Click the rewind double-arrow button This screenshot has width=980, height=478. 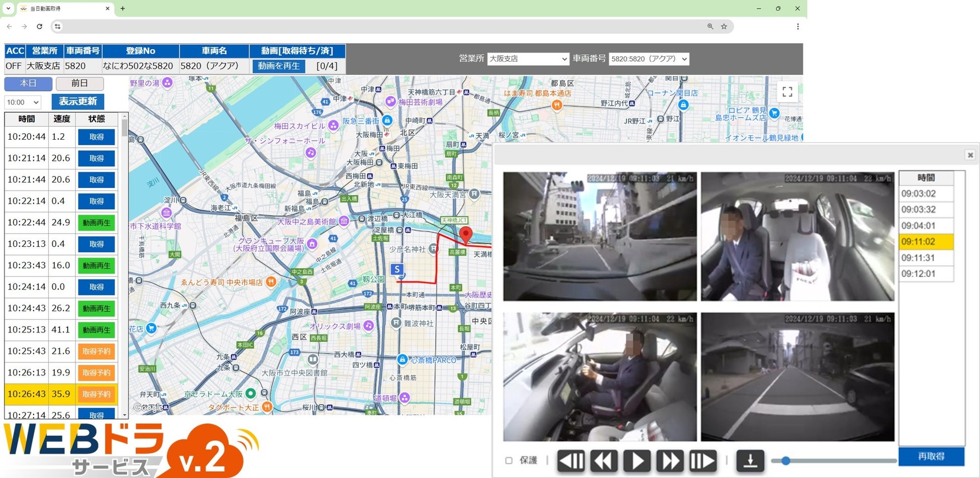coord(604,460)
